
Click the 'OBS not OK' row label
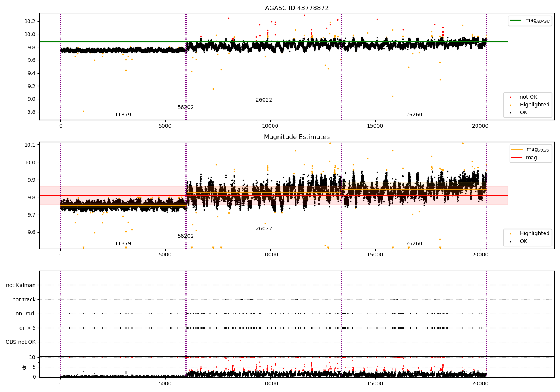(21, 342)
